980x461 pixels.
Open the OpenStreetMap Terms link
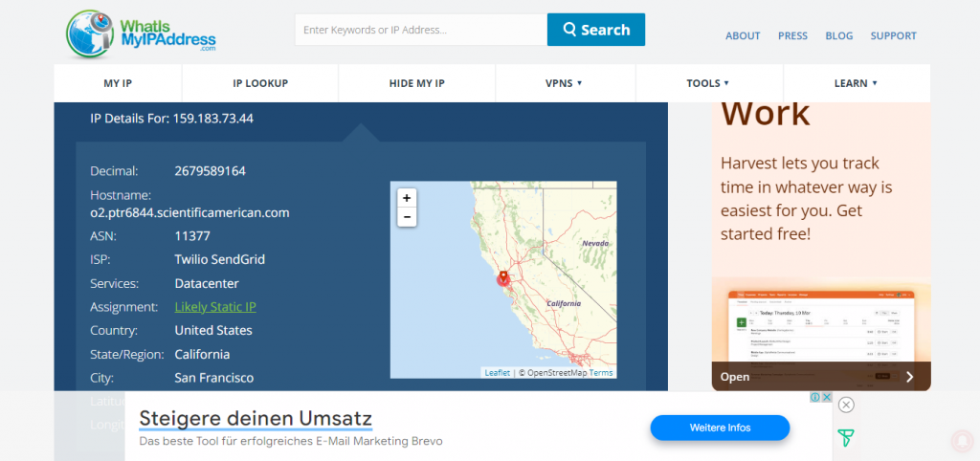601,373
